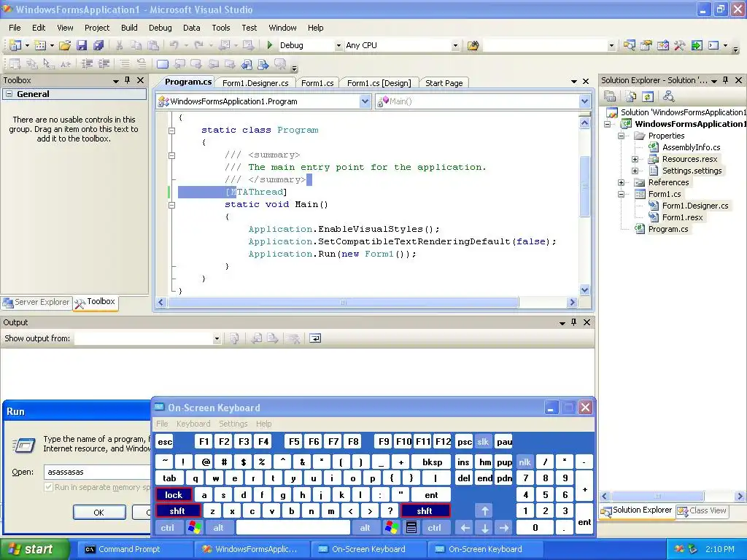747x560 pixels.
Task: Open the Toolbox hammer-and-wrench toolbar icon
Action: coord(680,45)
